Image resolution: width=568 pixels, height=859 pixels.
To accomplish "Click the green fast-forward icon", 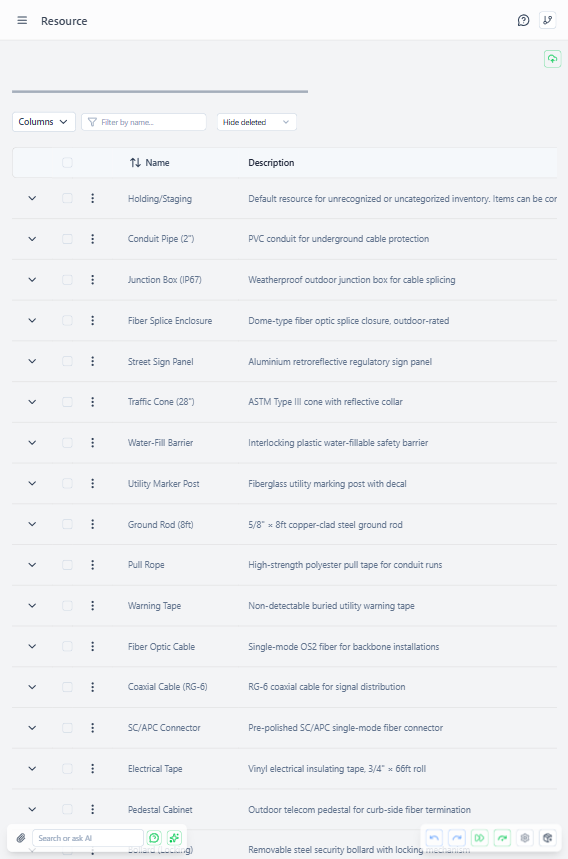I will pos(479,838).
